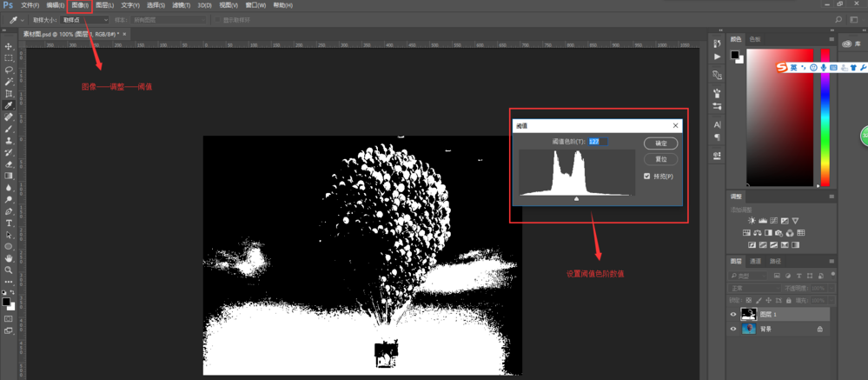This screenshot has height=380, width=868.
Task: Uncheck the 预览(P) preview checkbox
Action: click(647, 177)
